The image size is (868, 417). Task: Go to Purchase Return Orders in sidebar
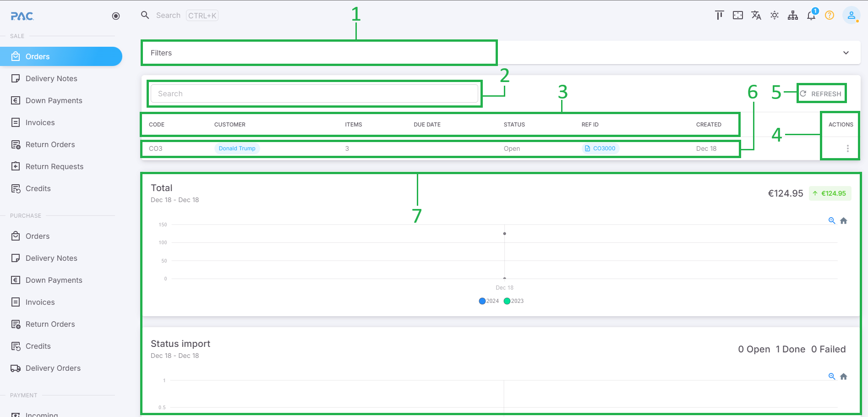pyautogui.click(x=50, y=324)
